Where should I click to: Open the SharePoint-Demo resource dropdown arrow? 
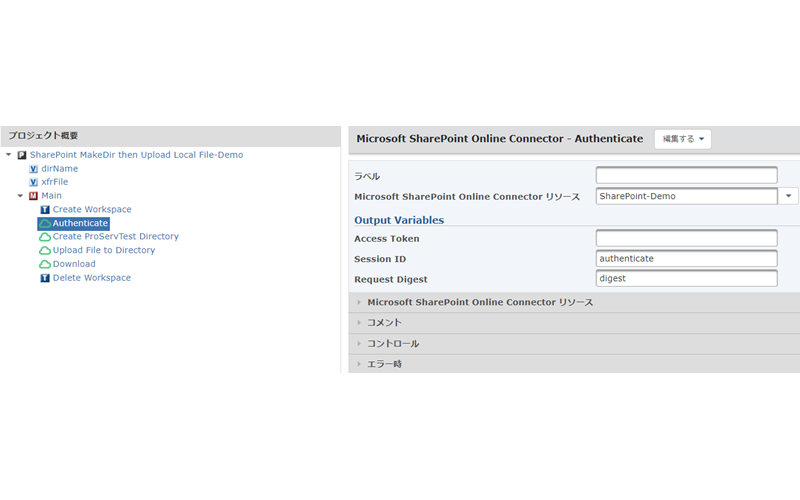point(788,196)
